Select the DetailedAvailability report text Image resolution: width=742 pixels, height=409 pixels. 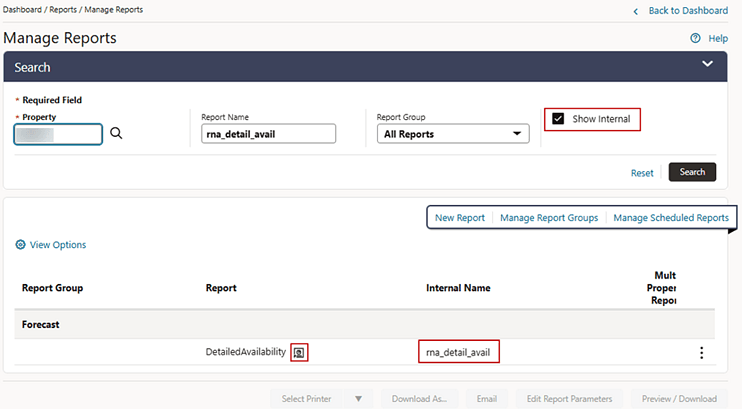[246, 352]
